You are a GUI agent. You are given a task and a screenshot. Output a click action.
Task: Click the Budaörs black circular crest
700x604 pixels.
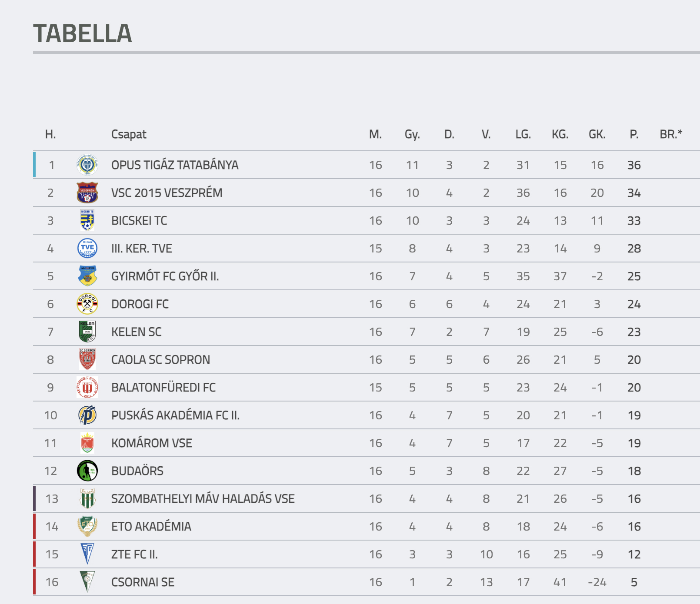click(87, 471)
